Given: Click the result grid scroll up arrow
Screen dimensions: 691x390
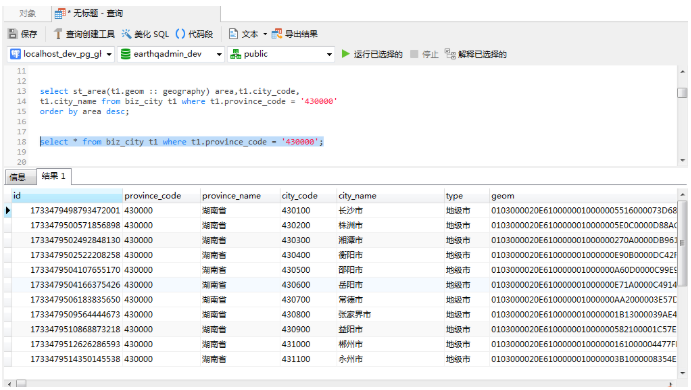Looking at the screenshot, I should tap(682, 194).
